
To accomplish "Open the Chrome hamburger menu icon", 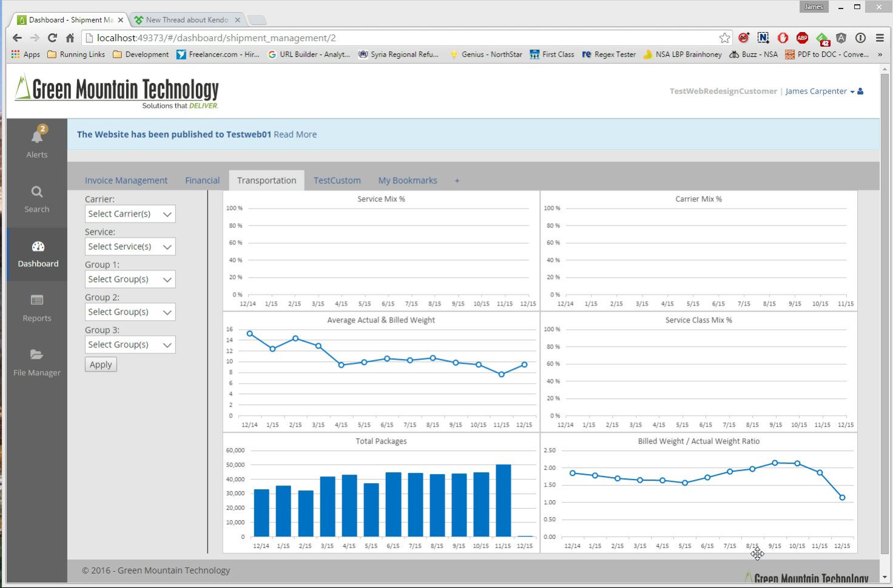I will click(880, 38).
